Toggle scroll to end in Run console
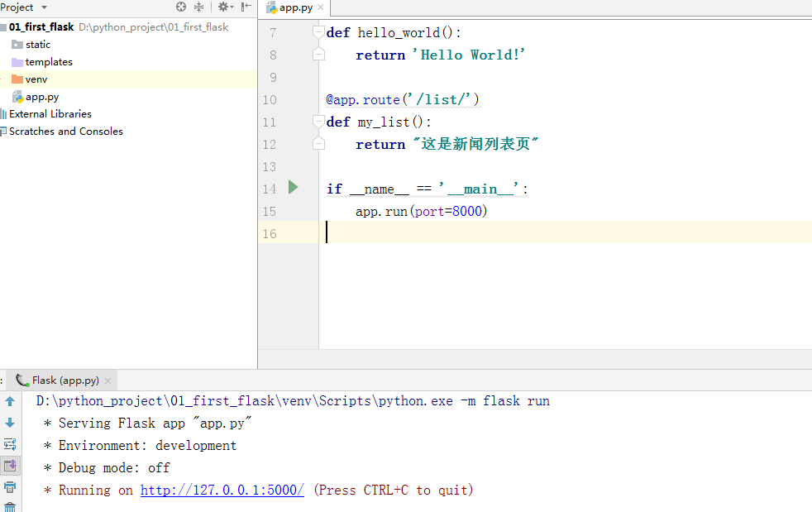Viewport: 812px width, 512px height. 10,466
